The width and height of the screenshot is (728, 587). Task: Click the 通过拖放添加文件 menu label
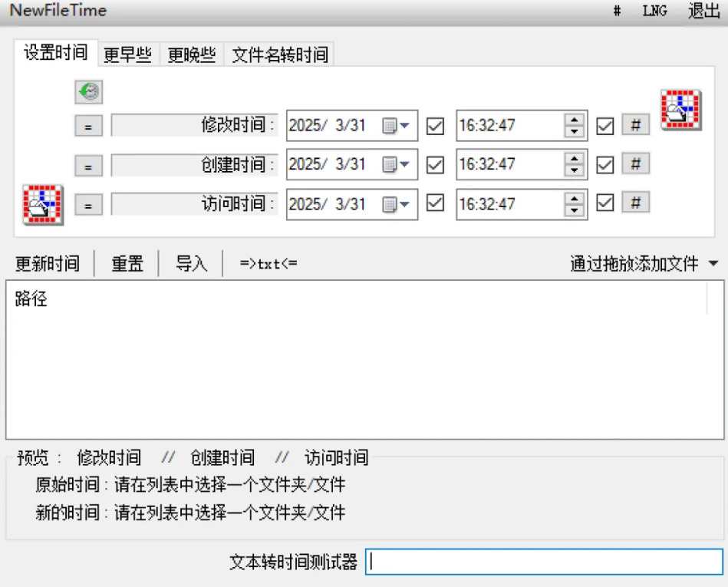(x=634, y=264)
